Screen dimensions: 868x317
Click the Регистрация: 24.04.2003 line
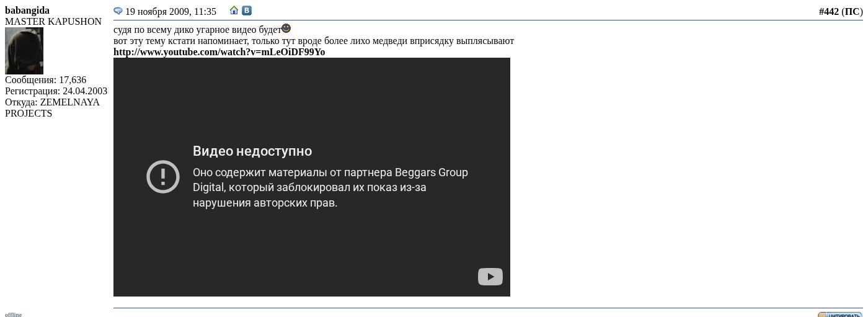coord(56,91)
